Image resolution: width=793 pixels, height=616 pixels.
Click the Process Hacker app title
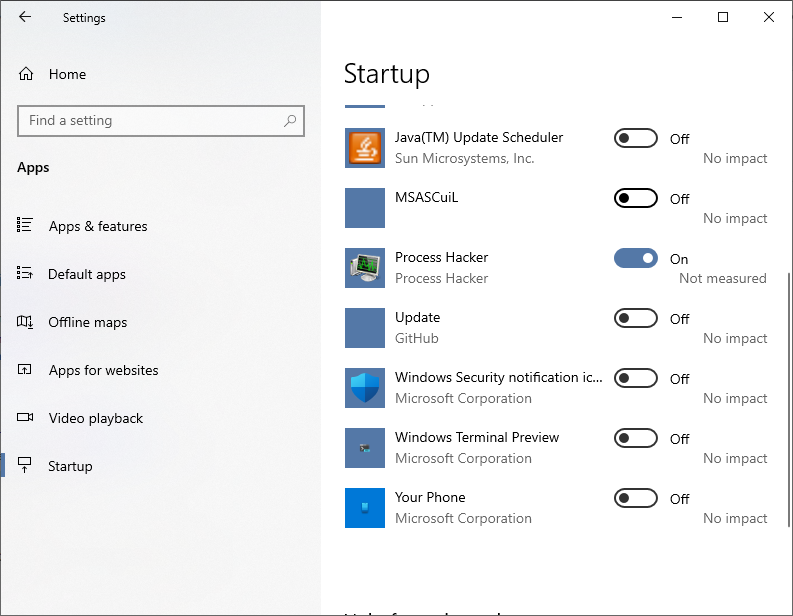pos(442,257)
